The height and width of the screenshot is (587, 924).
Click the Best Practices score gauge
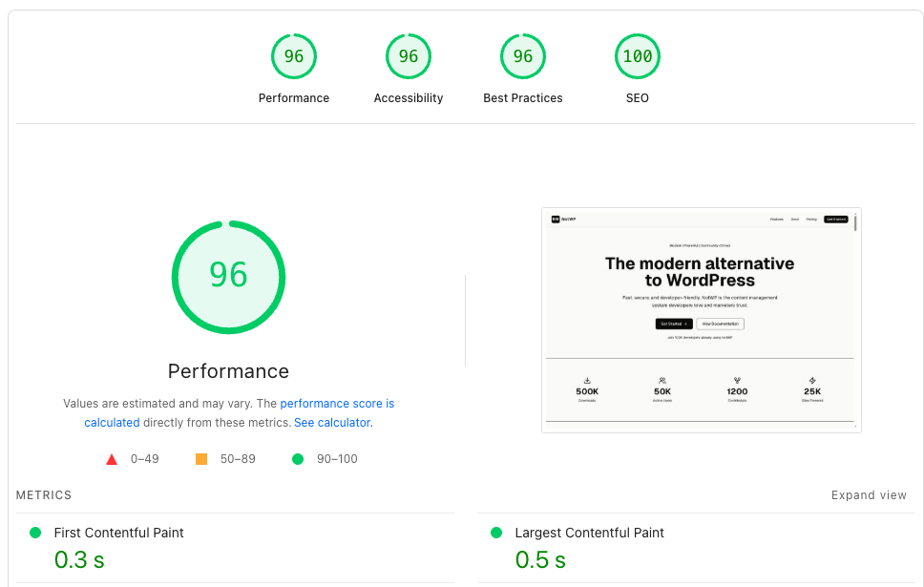(522, 55)
